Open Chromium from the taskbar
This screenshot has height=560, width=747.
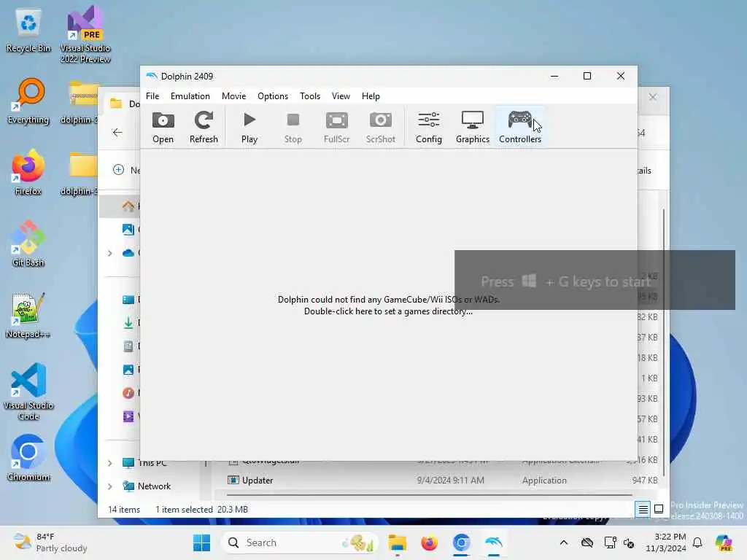pos(461,542)
